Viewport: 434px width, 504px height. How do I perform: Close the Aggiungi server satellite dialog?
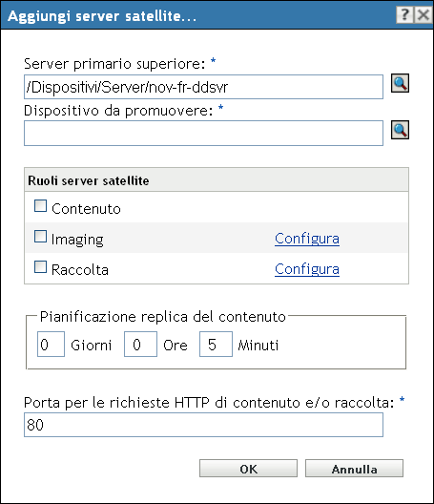click(424, 14)
